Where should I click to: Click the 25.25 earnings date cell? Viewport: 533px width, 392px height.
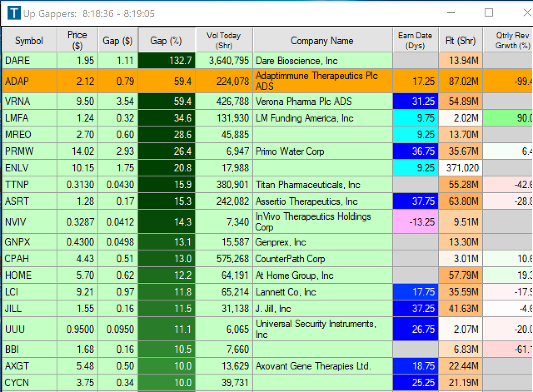416,383
